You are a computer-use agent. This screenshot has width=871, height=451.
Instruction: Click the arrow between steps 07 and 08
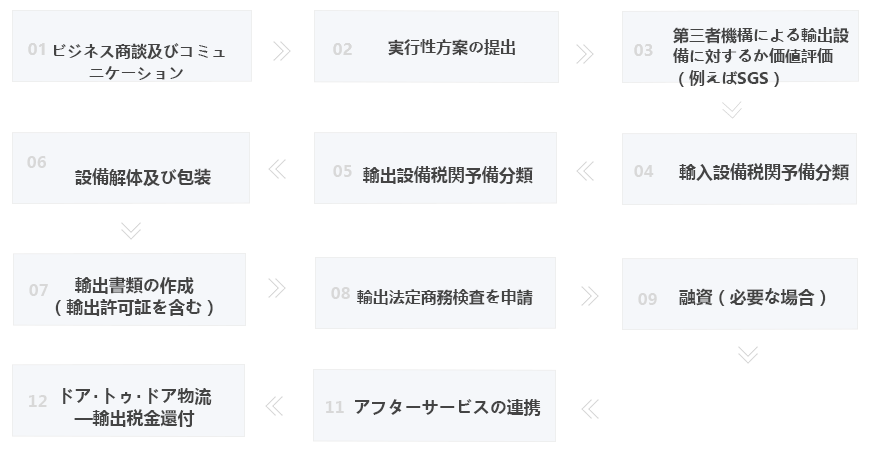click(x=277, y=288)
